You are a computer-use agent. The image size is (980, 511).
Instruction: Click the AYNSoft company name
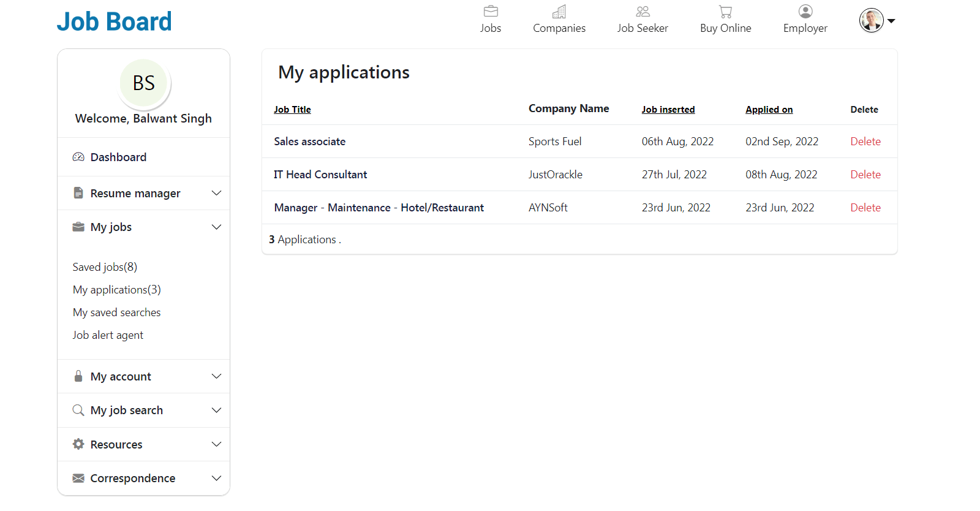click(548, 208)
